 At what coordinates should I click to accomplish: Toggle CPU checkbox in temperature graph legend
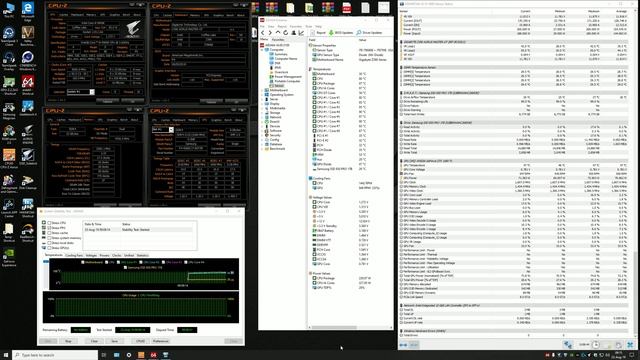(107, 262)
